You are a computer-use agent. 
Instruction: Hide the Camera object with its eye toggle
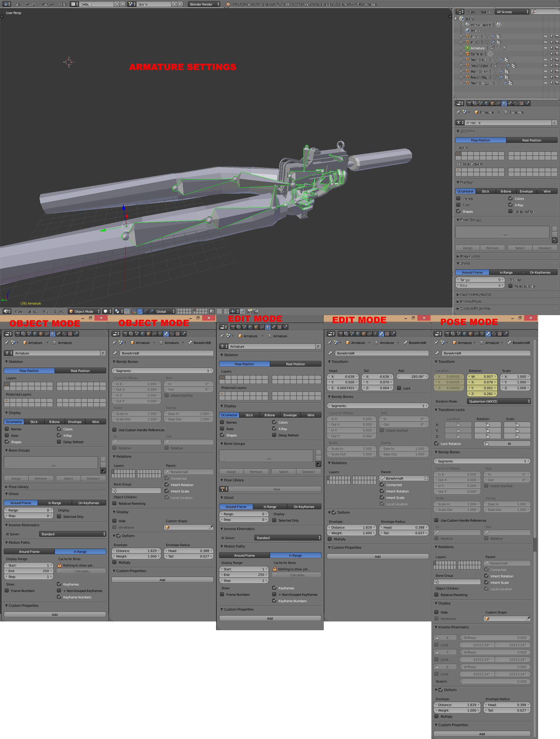(x=546, y=54)
